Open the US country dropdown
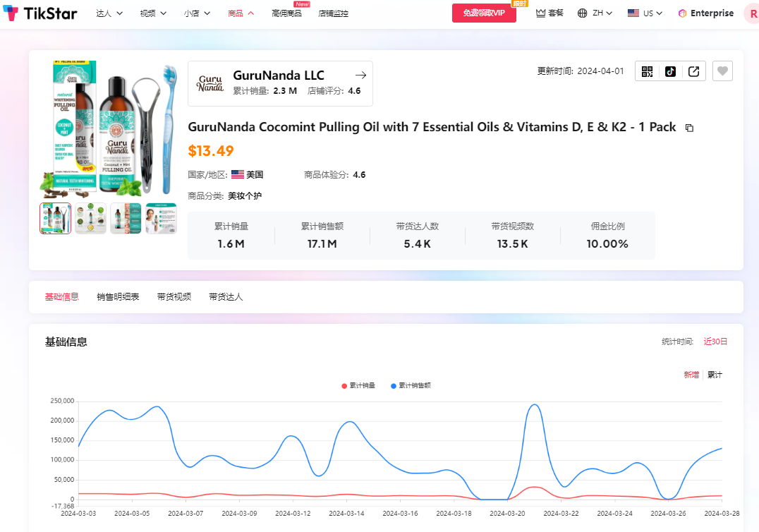Image resolution: width=759 pixels, height=532 pixels. coord(653,13)
